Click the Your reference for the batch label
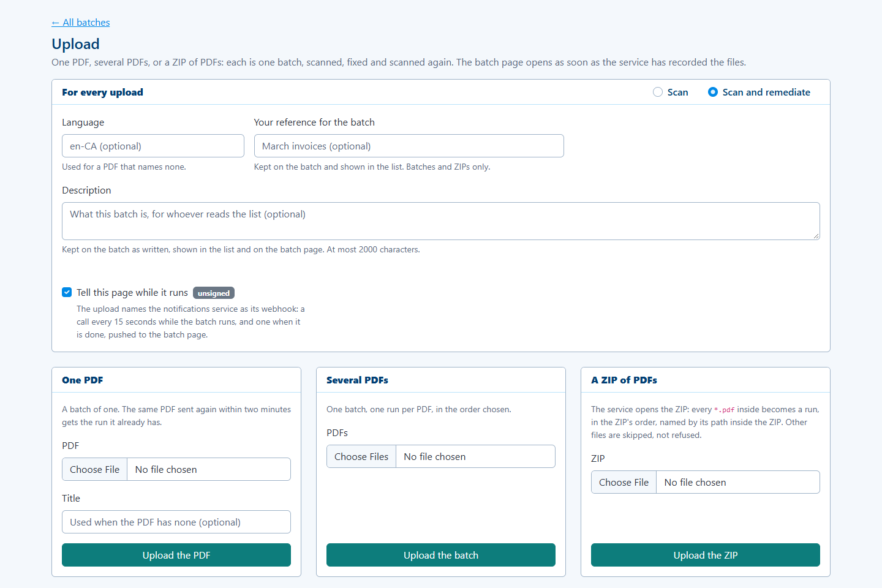Screen dimensions: 882x588 314,122
